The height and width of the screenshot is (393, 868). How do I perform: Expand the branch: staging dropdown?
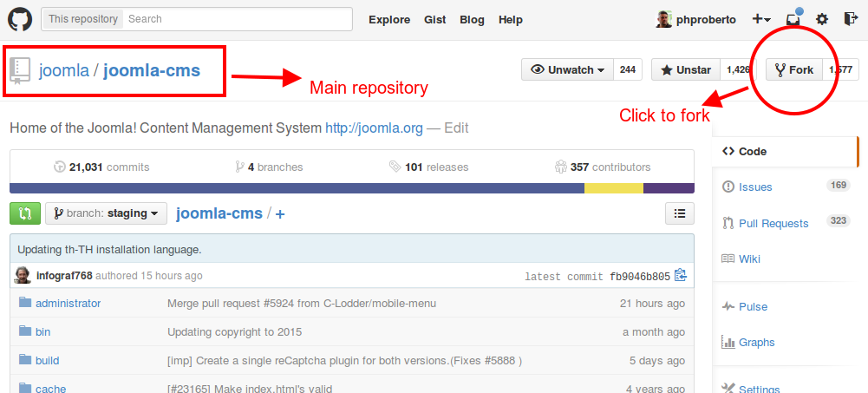107,213
